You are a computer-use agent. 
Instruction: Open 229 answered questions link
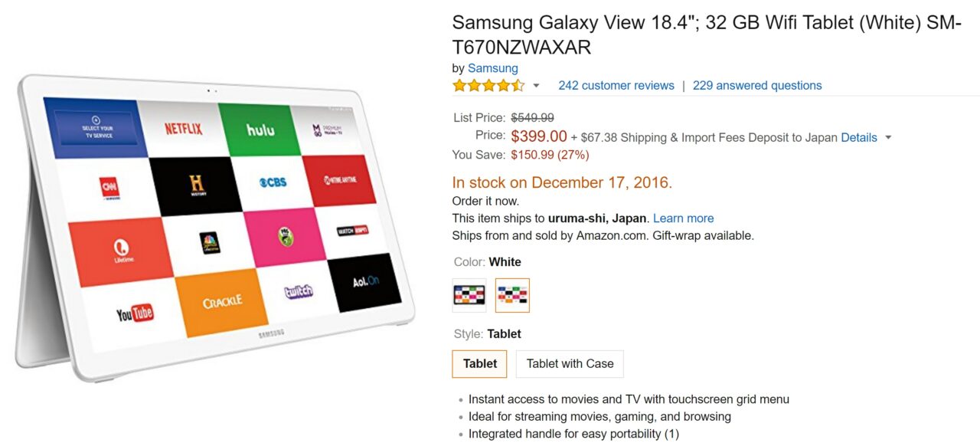tap(757, 86)
